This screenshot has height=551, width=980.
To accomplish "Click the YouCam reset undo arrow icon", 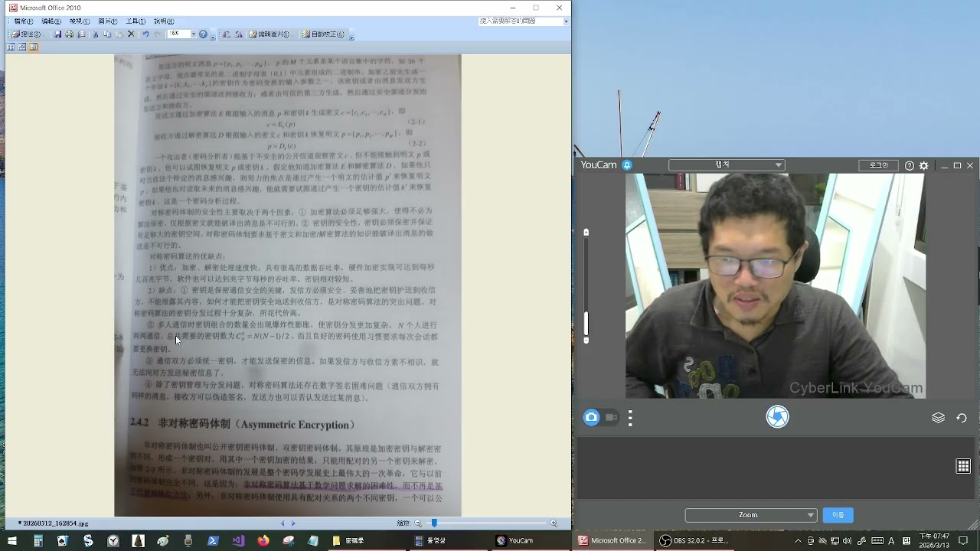I will tap(962, 418).
